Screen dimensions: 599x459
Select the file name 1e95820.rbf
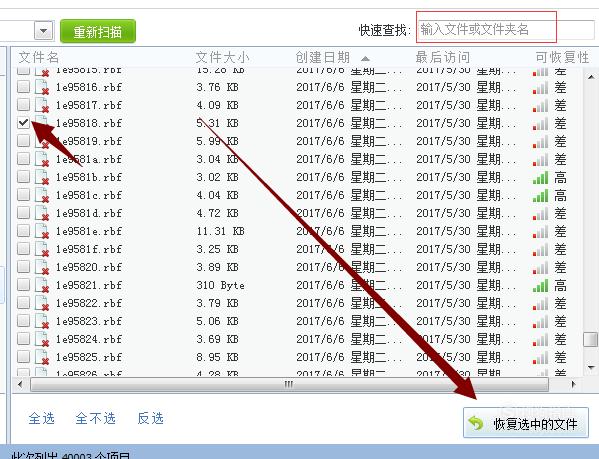pyautogui.click(x=89, y=267)
